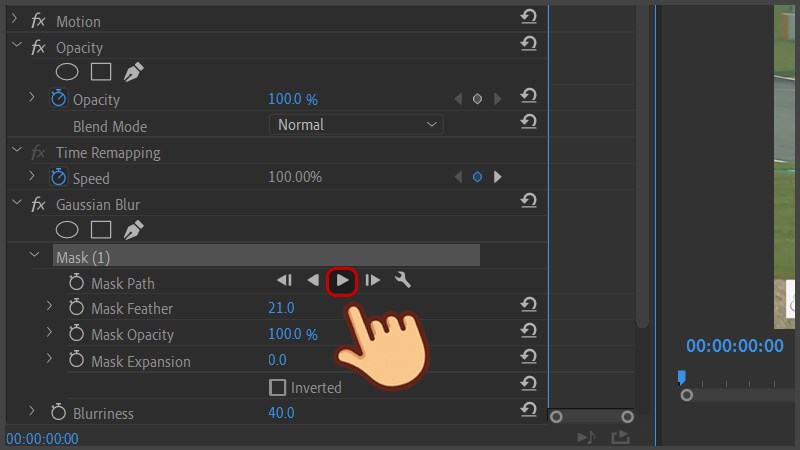This screenshot has width=800, height=450.
Task: Reset the Motion effect
Action: 529,17
